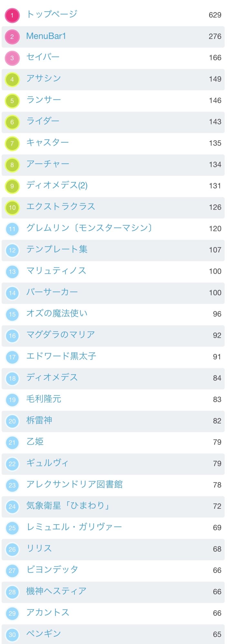Click the rank 7 badge beside キャスター
231x644 pixels.
(12, 143)
